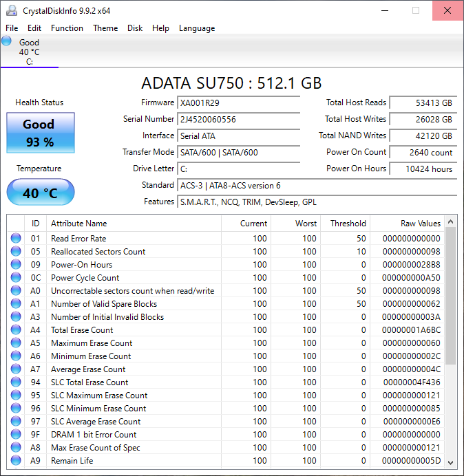The width and height of the screenshot is (464, 476).
Task: Click status orb for DRAM 1 bit Error Count
Action: [x=16, y=434]
